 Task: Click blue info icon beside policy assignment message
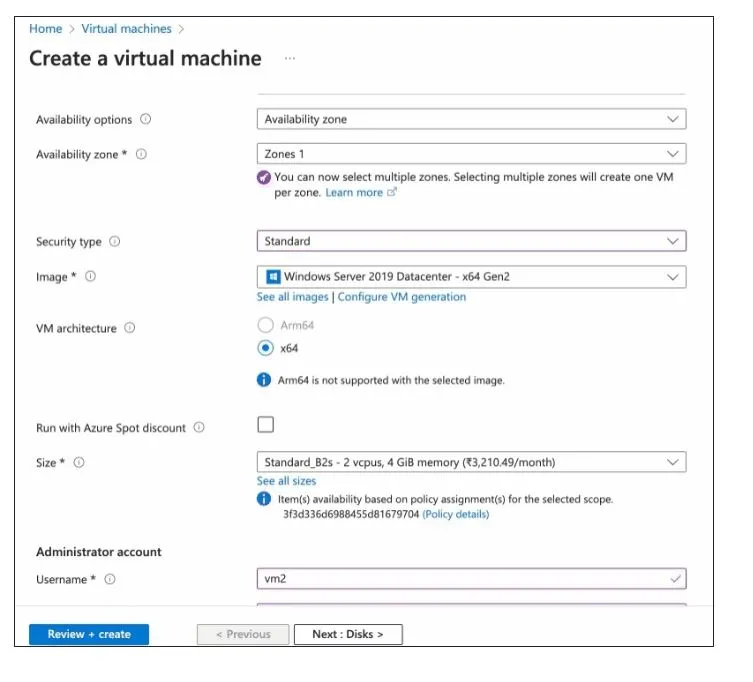(x=264, y=499)
